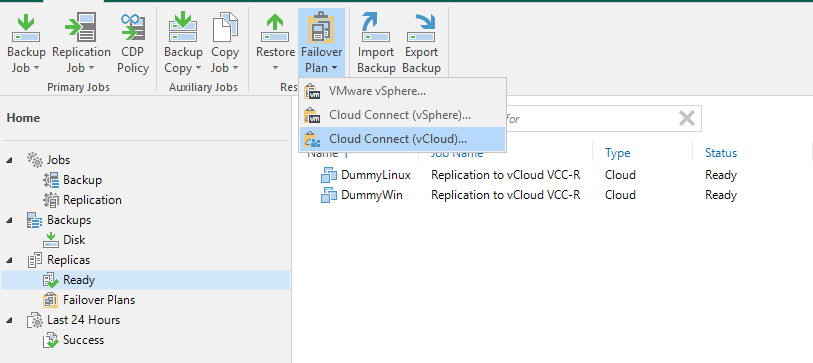Click the Ready status of DummyLinux
This screenshot has height=363, width=813.
click(x=721, y=175)
